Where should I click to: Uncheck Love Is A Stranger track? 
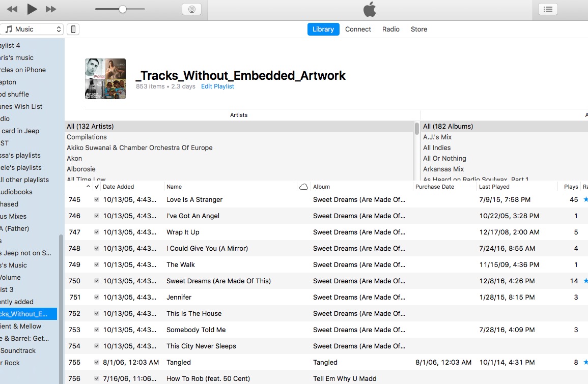pos(97,200)
